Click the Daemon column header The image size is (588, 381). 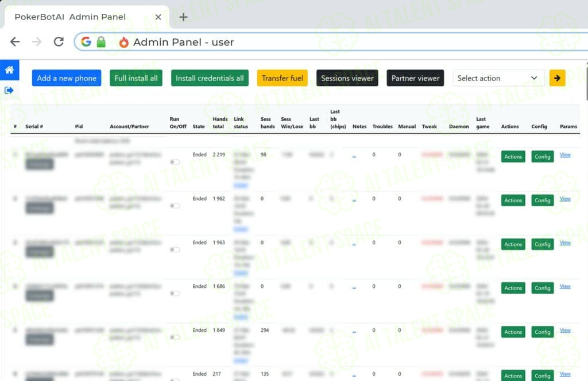pos(459,126)
